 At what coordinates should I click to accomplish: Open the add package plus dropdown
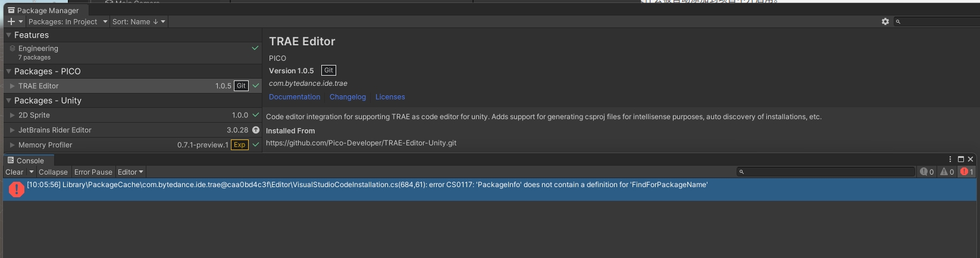click(x=15, y=21)
